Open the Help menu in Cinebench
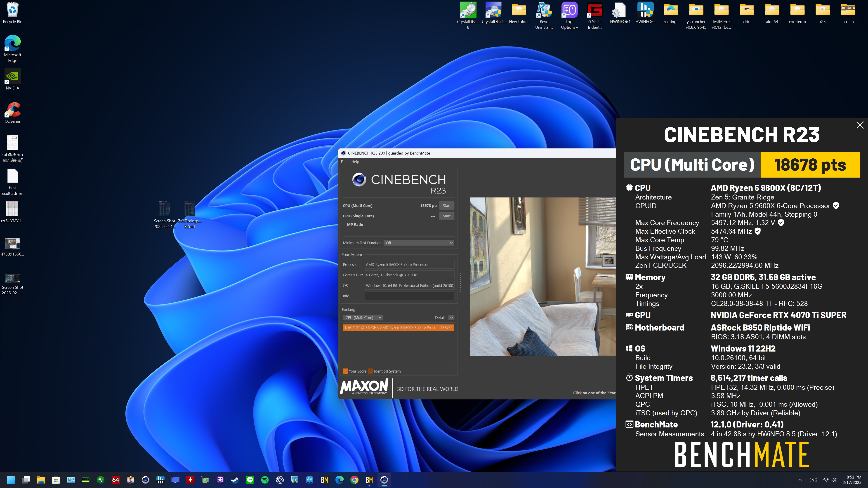 click(x=355, y=162)
